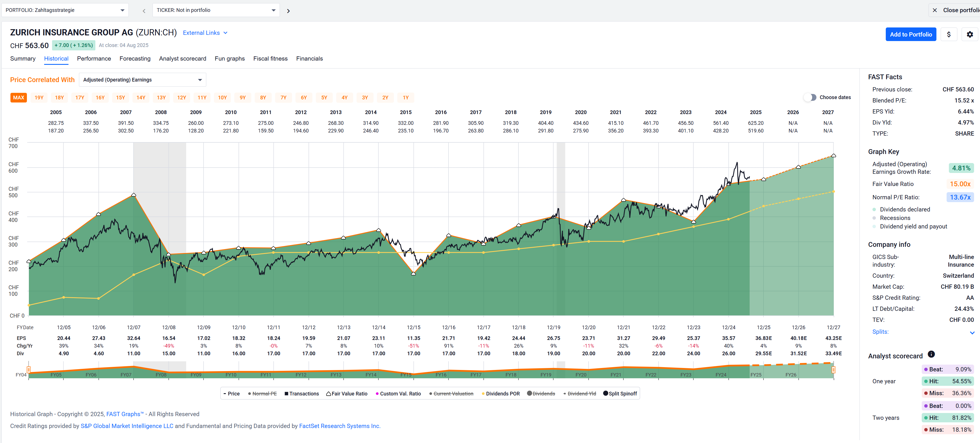This screenshot has height=443, width=980.
Task: Click the 12/15 fair value low marker
Action: [413, 274]
